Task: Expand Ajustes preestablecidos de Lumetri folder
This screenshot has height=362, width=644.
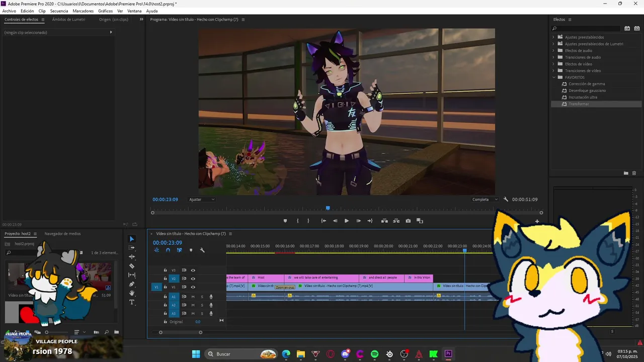Action: [x=553, y=44]
